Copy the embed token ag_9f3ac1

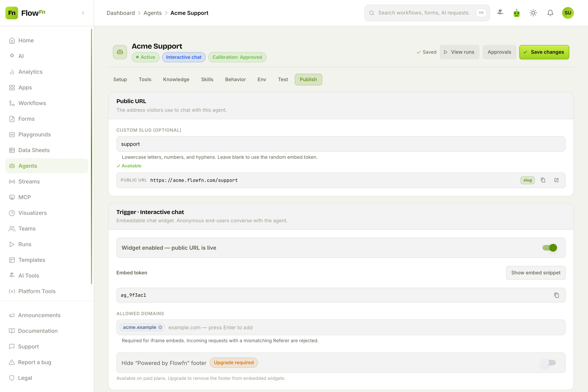(x=556, y=295)
